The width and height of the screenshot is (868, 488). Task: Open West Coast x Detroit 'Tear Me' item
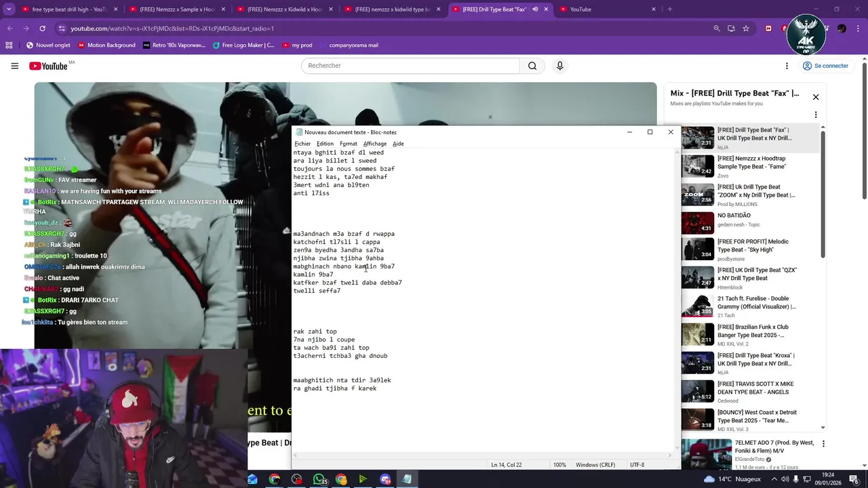click(x=750, y=420)
